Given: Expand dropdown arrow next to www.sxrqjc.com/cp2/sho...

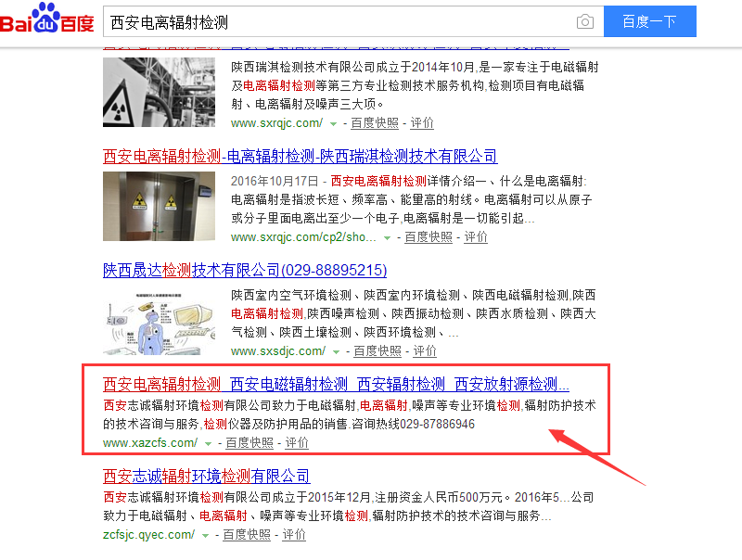Looking at the screenshot, I should click(387, 238).
